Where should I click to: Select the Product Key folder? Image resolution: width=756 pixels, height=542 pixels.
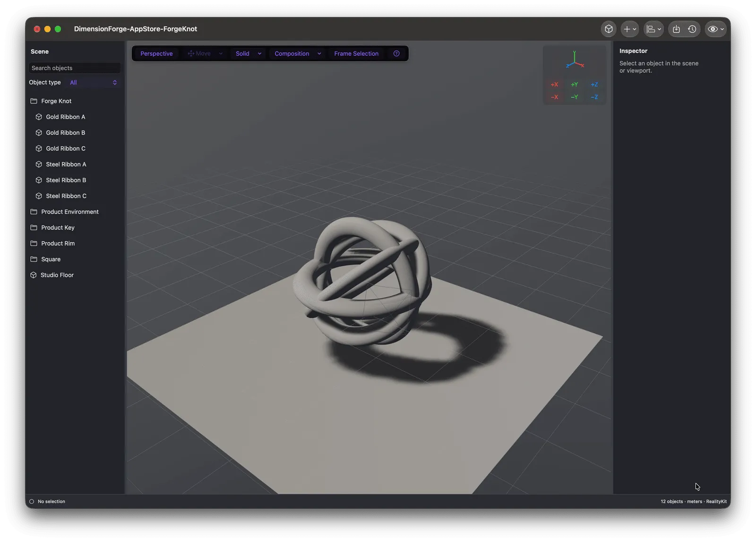tap(75, 228)
